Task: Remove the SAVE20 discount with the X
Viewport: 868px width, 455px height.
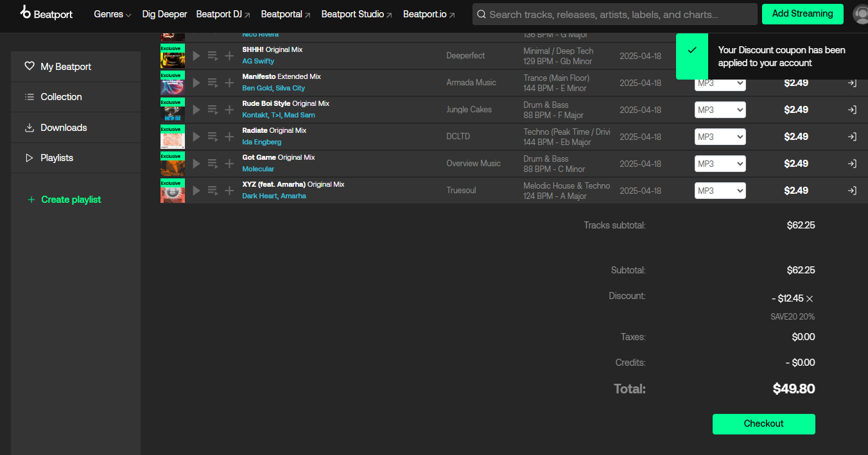Action: pos(810,298)
